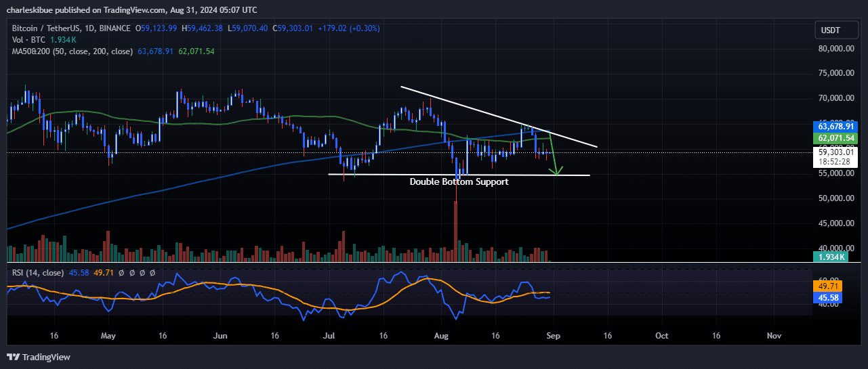The width and height of the screenshot is (868, 369).
Task: Select the Double Bottom Support text annotation
Action: tap(459, 181)
